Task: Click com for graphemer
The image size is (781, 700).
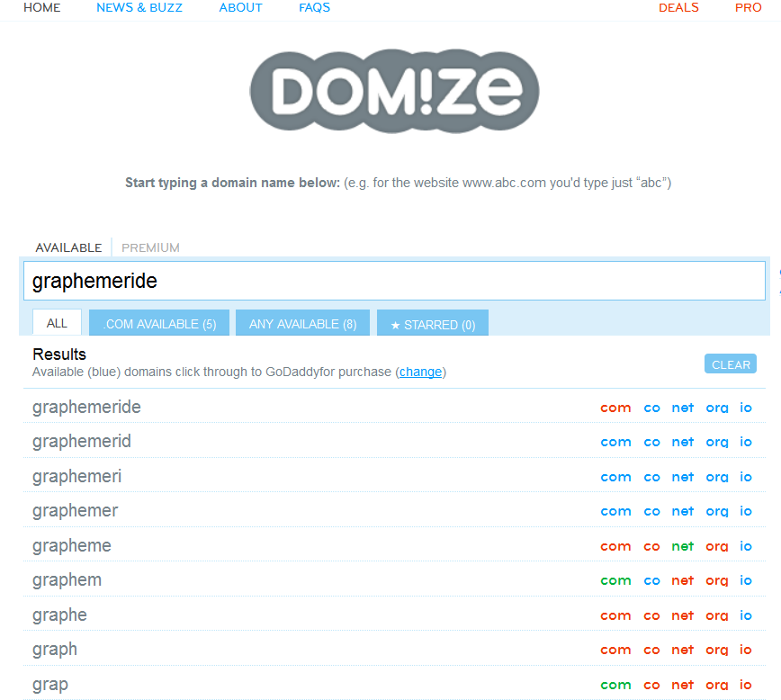Action: click(x=615, y=511)
